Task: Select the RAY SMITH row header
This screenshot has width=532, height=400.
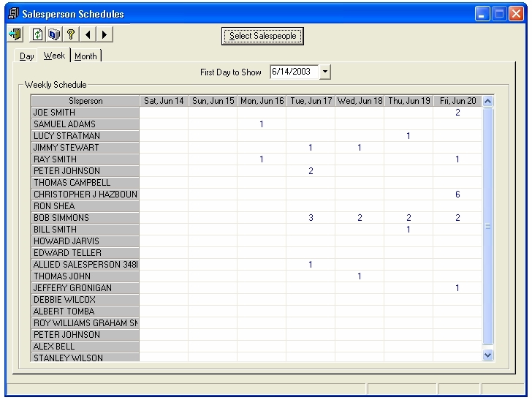Action: (85, 159)
